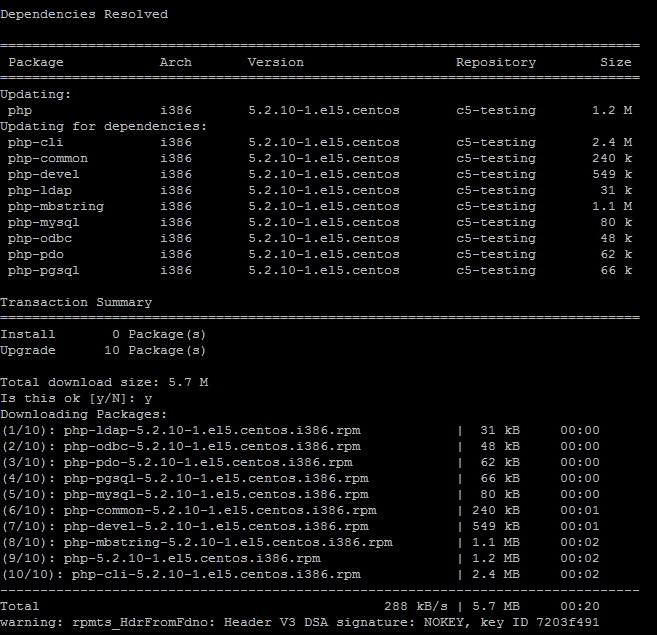
Task: Click '(1/10): php-ldap' download line
Action: 300,430
